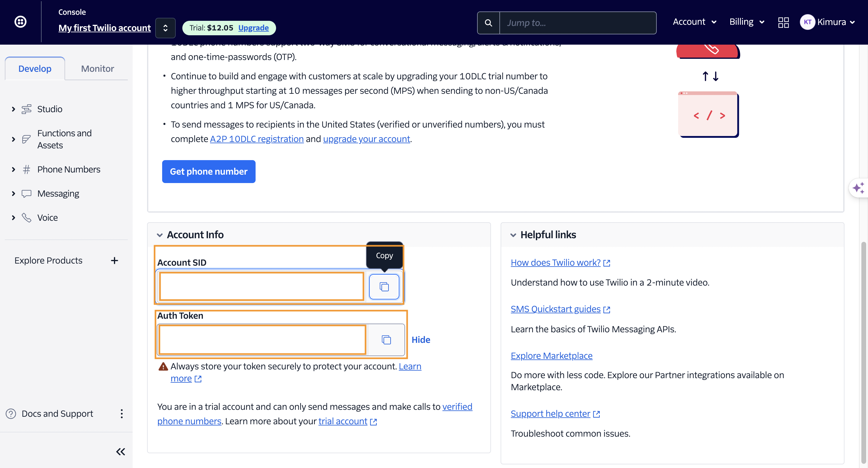
Task: Click the Messaging chat bubble icon
Action: click(x=27, y=194)
